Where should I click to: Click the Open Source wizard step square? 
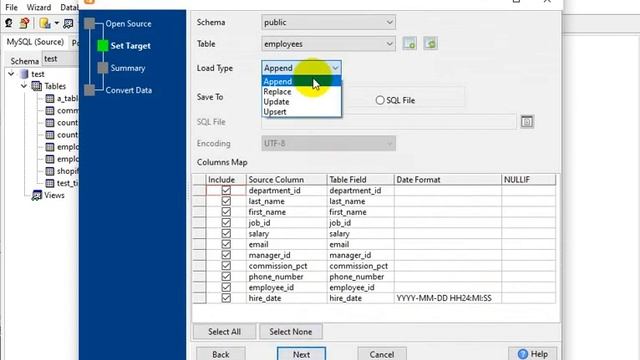(x=89, y=24)
